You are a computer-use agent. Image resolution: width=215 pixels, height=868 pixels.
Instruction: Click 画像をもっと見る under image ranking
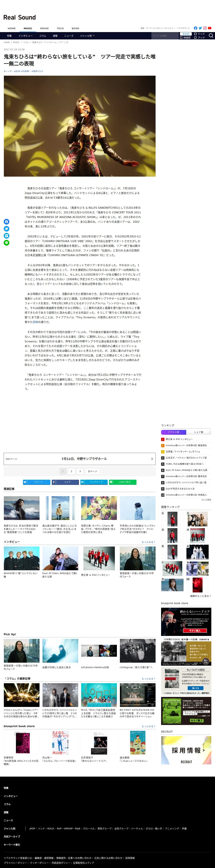tap(200, 596)
